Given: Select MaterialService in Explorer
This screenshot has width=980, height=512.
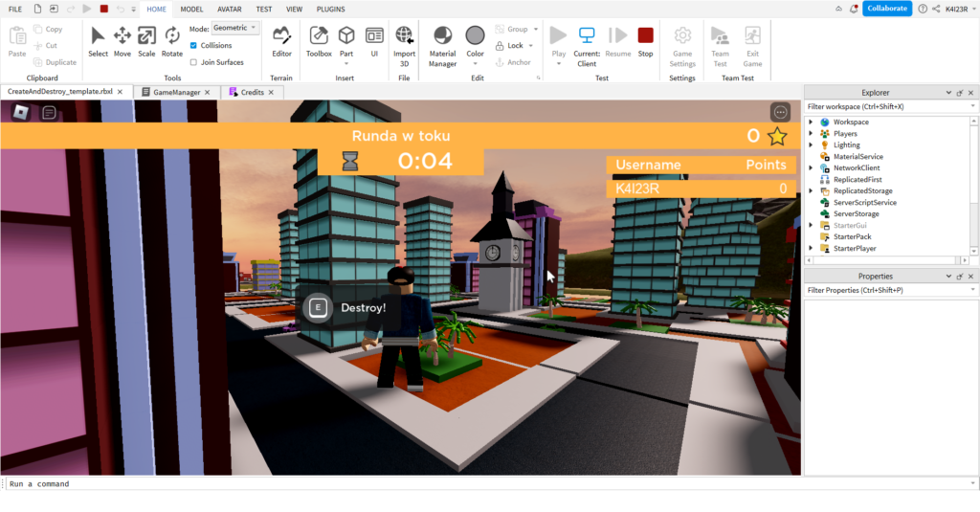Looking at the screenshot, I should pyautogui.click(x=857, y=156).
